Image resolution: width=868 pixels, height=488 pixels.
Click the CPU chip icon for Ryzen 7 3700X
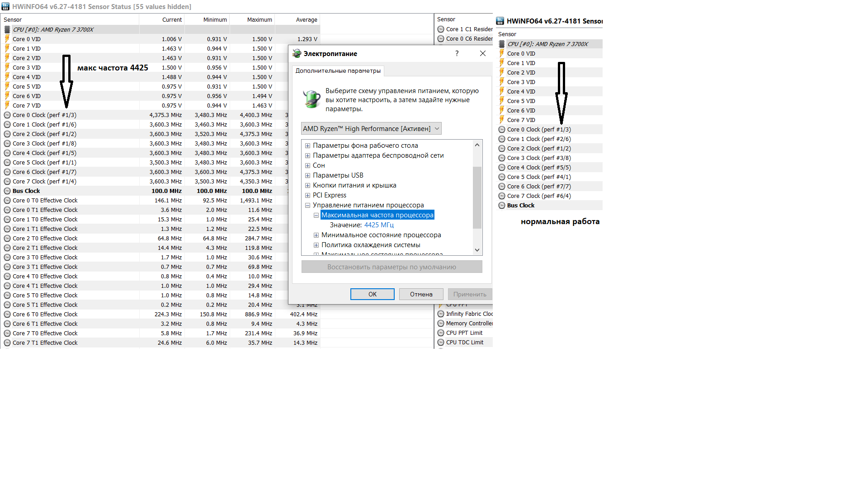click(7, 29)
